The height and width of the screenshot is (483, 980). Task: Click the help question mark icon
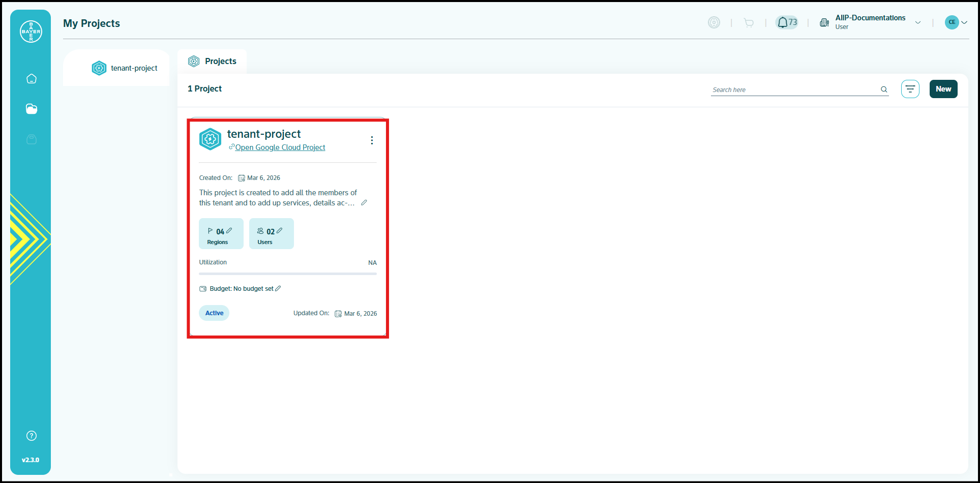pos(32,436)
